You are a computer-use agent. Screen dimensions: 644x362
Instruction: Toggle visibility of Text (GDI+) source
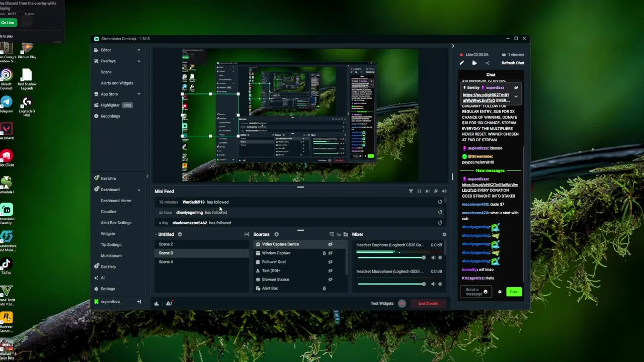pyautogui.click(x=330, y=270)
